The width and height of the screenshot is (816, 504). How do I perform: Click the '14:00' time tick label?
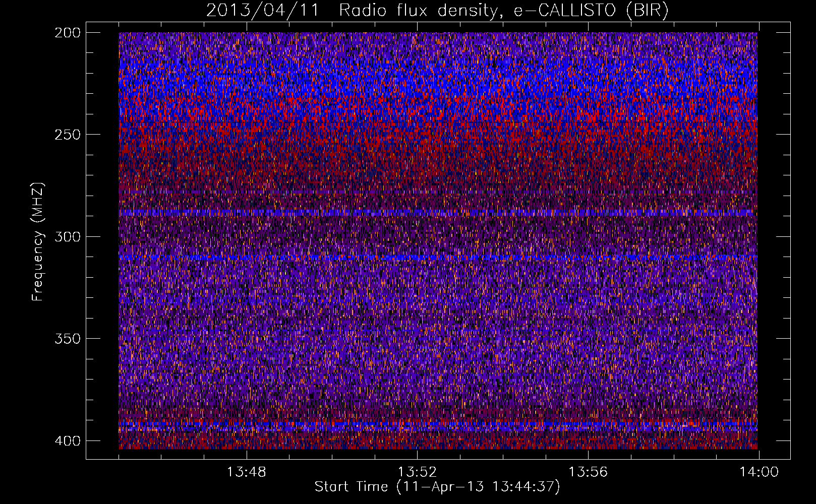click(x=759, y=472)
